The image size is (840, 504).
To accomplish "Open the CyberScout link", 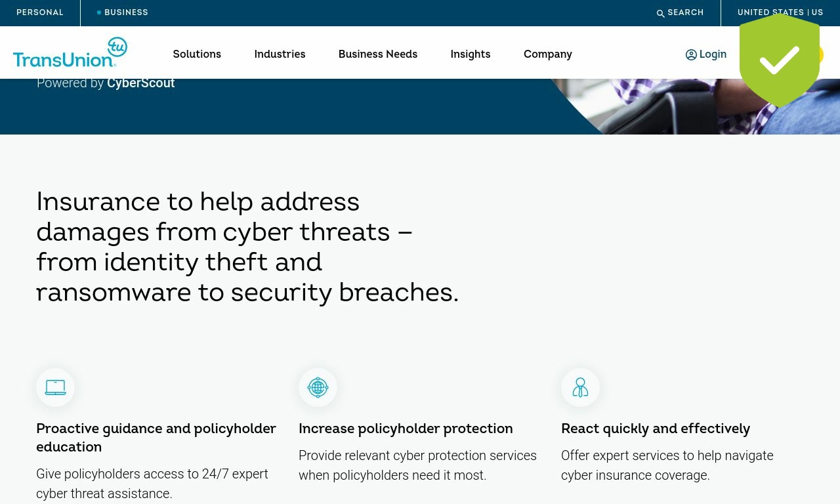I will pyautogui.click(x=140, y=83).
